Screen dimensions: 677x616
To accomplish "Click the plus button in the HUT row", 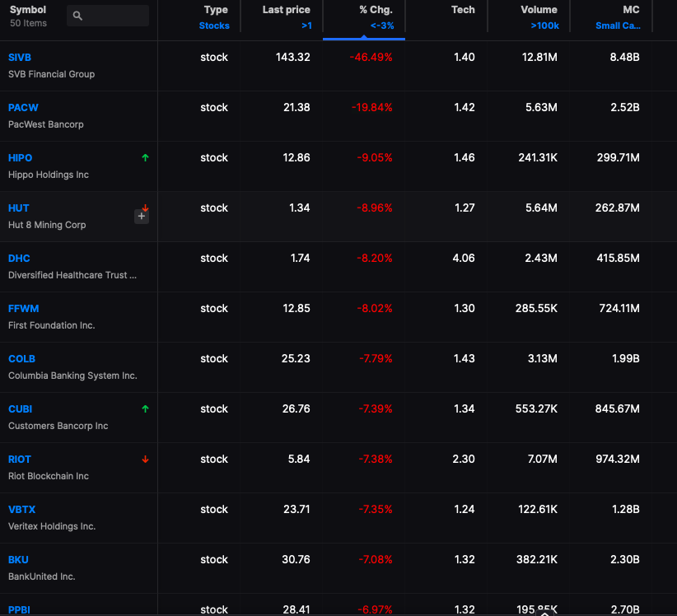I will (142, 217).
